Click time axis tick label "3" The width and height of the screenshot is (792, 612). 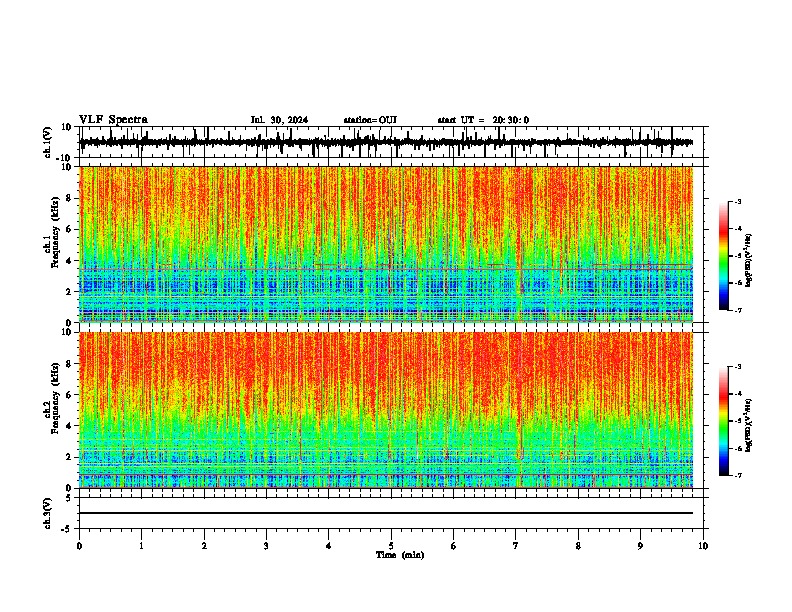(x=266, y=546)
